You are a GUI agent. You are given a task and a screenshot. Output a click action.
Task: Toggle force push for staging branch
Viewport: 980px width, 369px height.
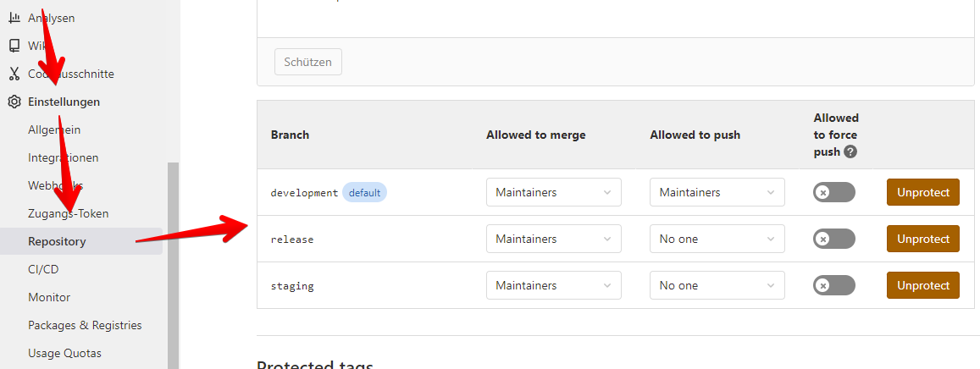833,285
